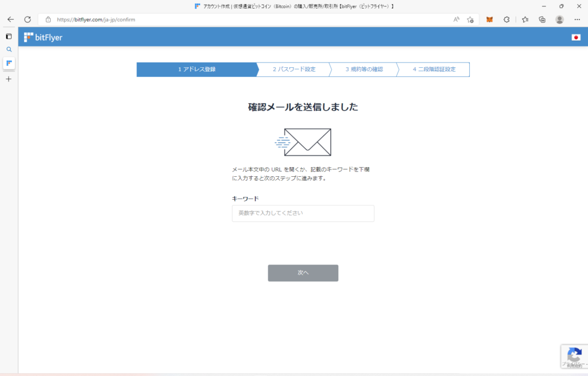Toggle Read Aloud icon in address bar
The height and width of the screenshot is (376, 588).
click(x=457, y=19)
